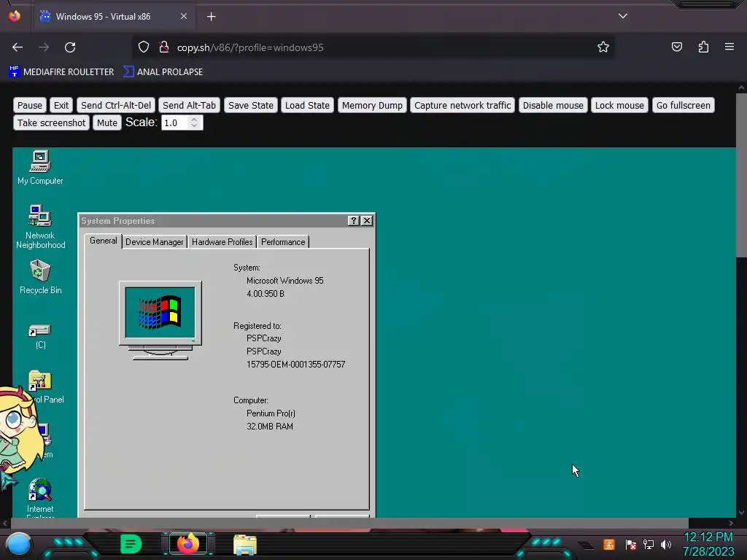The image size is (747, 560).
Task: Close the Windows 95 - Virtual x86 tab
Action: 184,16
